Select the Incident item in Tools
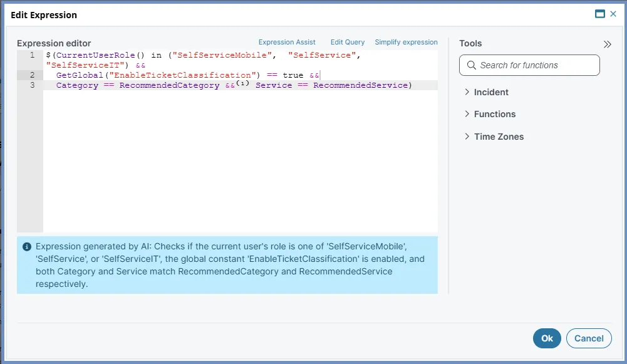627x364 pixels. tap(491, 92)
